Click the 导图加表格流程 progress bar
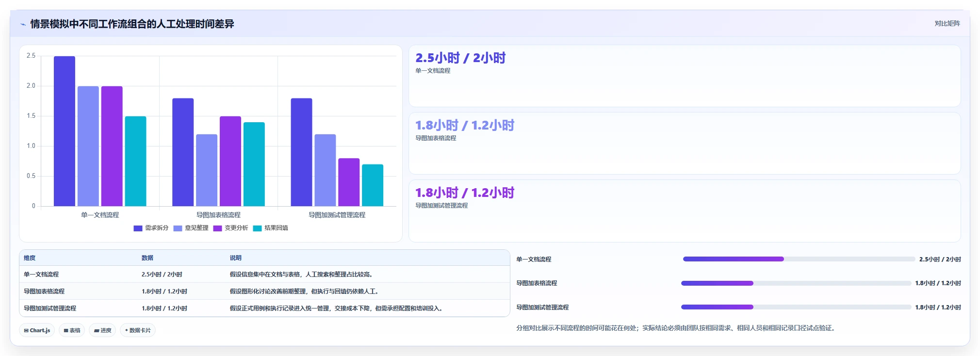980x356 pixels. tap(796, 283)
